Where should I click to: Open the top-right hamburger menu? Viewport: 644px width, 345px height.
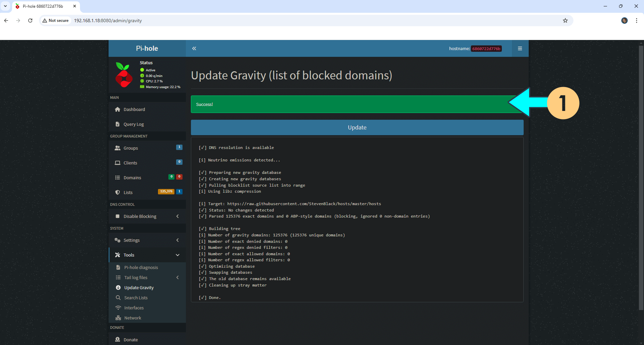(520, 48)
